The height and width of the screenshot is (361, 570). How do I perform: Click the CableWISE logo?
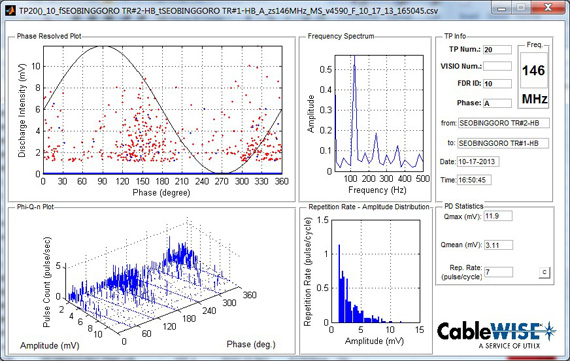click(x=496, y=334)
